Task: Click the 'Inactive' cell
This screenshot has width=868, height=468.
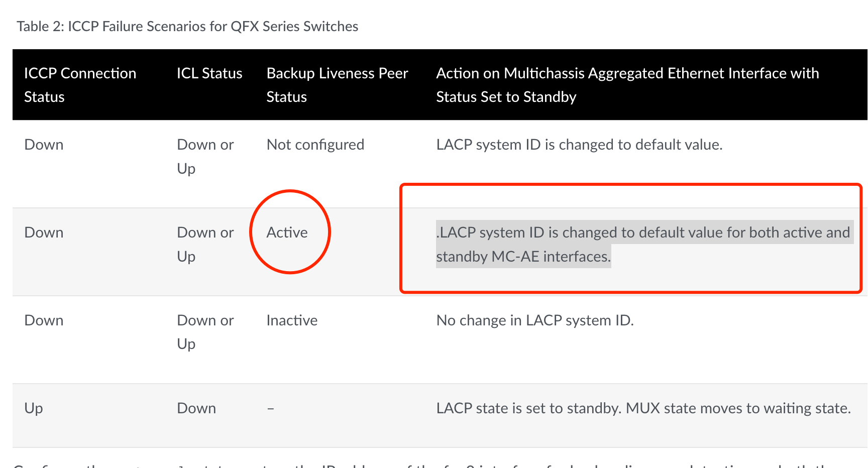Action: 292,320
